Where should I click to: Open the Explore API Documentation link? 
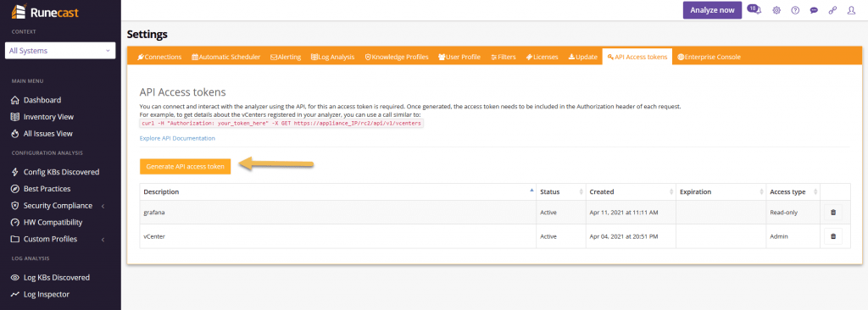click(177, 138)
